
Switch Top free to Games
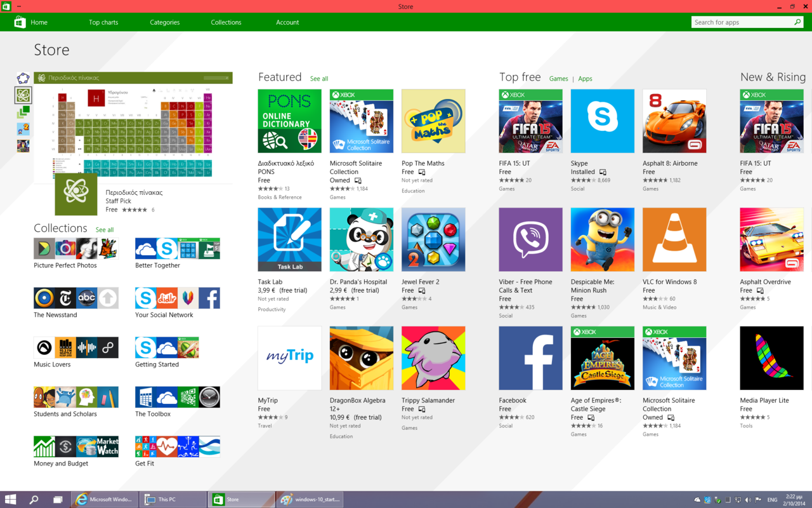pyautogui.click(x=558, y=79)
